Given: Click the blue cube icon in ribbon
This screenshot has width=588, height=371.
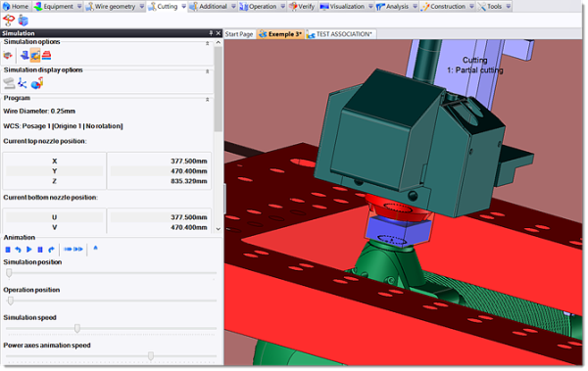Looking at the screenshot, I should click(24, 21).
